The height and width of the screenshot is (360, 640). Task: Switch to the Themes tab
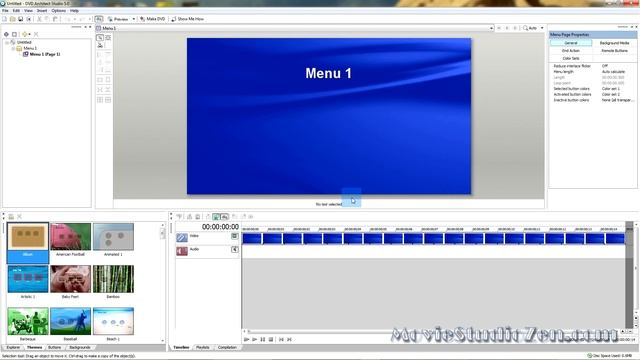pyautogui.click(x=34, y=347)
